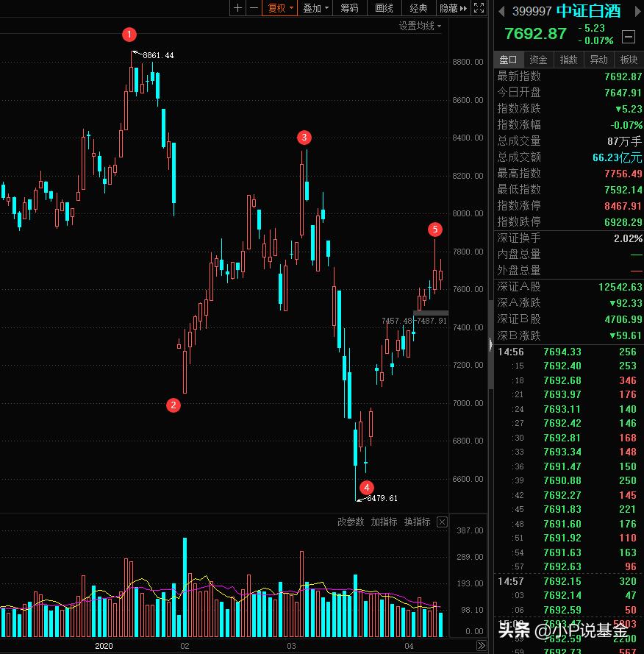Select 指数涨停 value 8467.91
This screenshot has height=654, width=644.
[623, 206]
